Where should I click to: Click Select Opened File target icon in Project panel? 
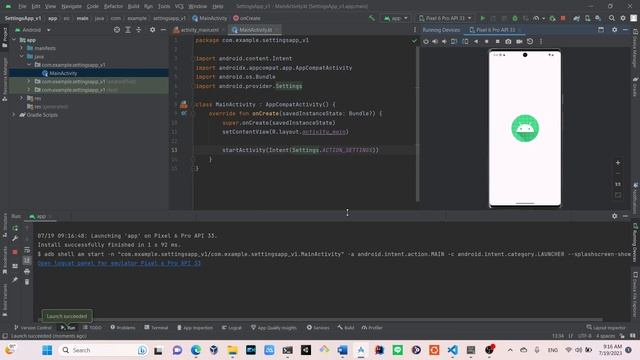(x=117, y=30)
